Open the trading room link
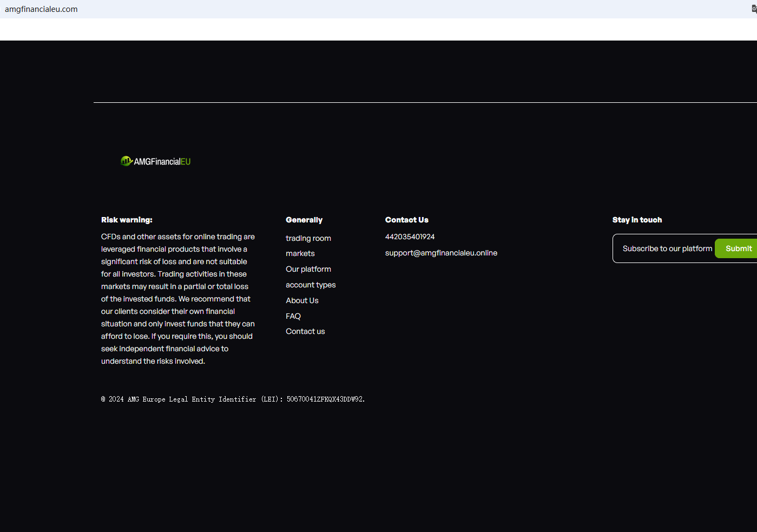Screen dimensions: 757x532 coord(308,238)
